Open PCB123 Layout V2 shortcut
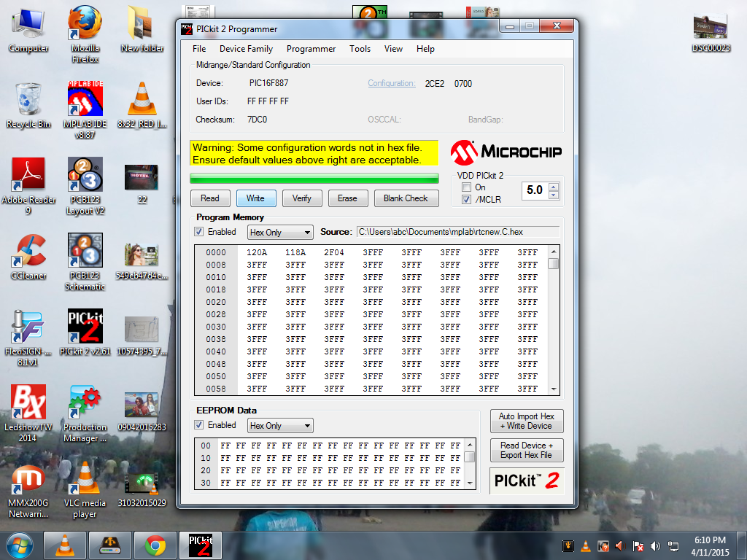The image size is (747, 560). point(85,187)
